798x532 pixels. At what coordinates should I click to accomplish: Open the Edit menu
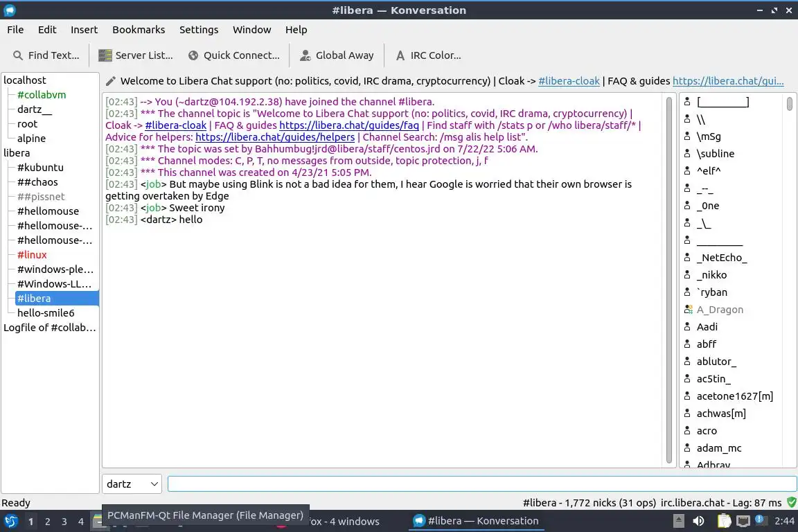[x=47, y=30]
